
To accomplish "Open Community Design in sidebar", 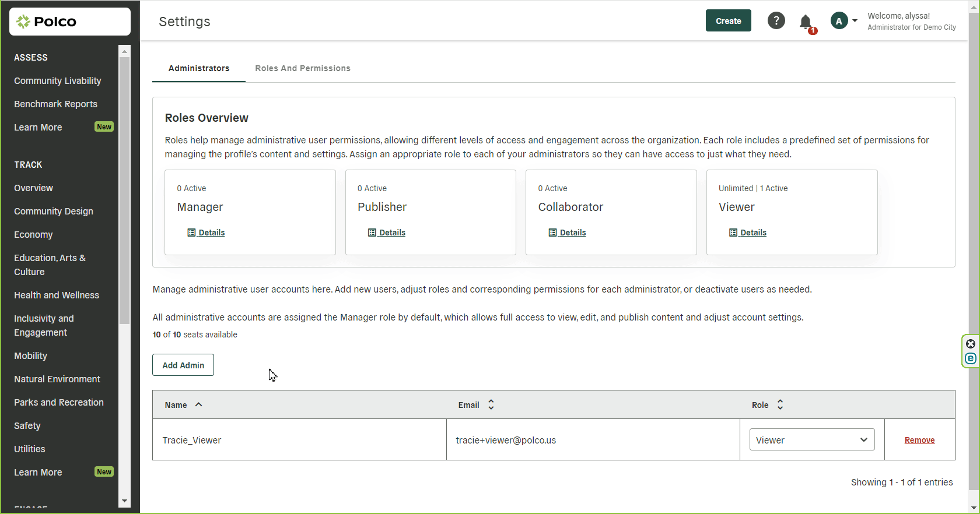I will pyautogui.click(x=54, y=211).
